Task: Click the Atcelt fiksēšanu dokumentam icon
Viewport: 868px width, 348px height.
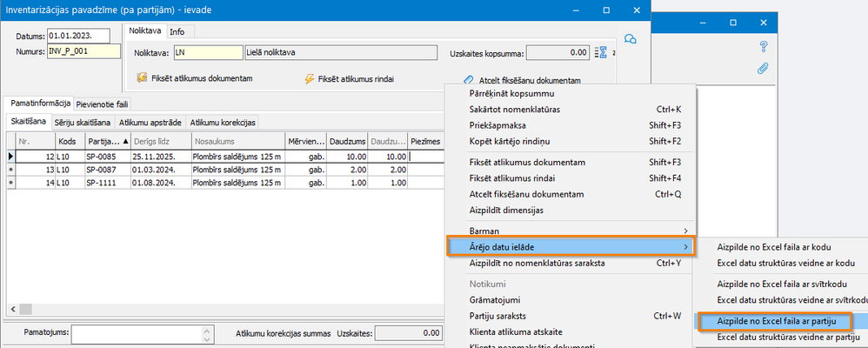Action: (x=468, y=80)
